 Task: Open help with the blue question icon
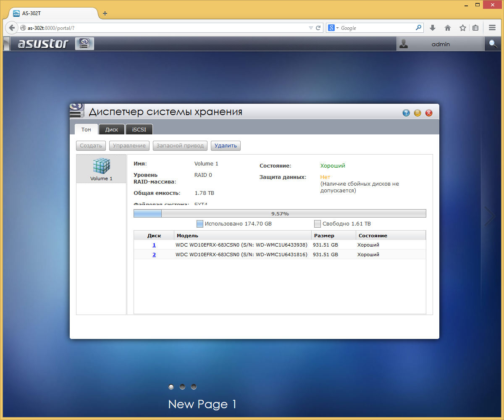pos(406,113)
